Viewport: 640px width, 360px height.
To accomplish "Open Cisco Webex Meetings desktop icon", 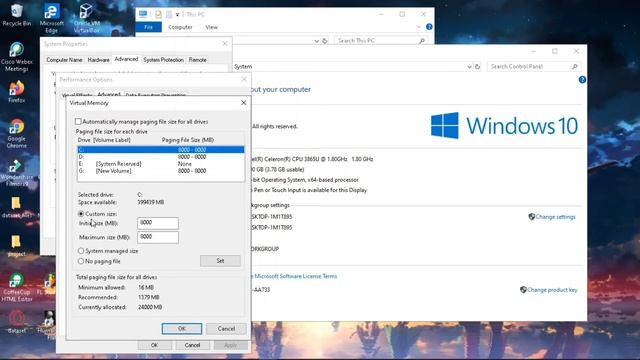I will point(16,57).
